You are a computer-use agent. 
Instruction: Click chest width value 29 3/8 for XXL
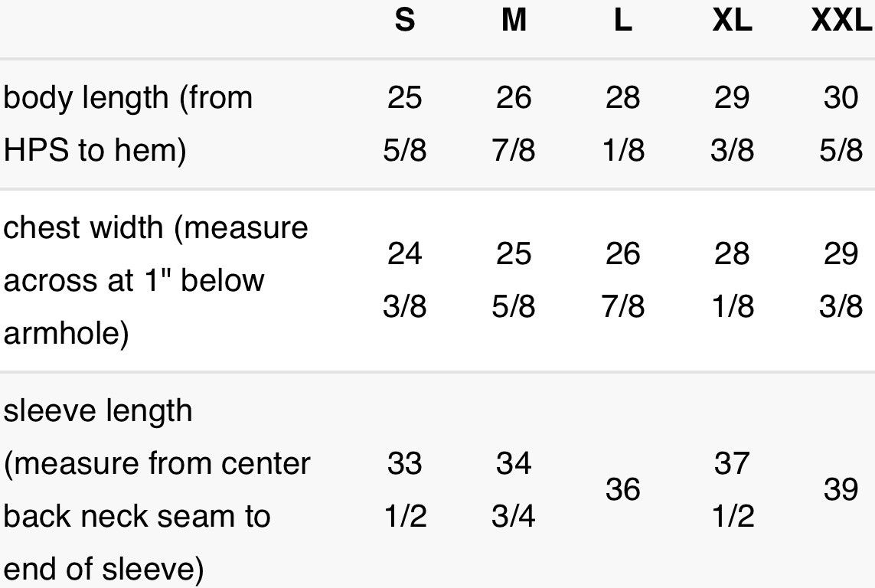click(x=841, y=280)
